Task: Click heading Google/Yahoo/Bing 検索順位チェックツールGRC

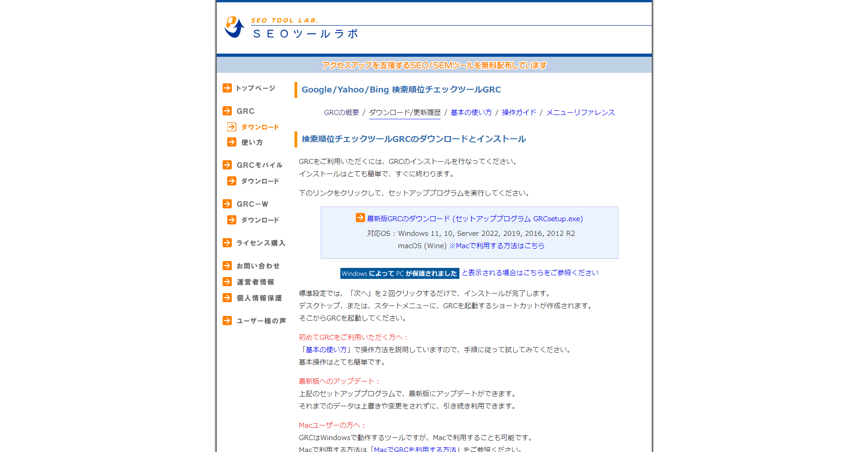Action: tap(401, 90)
